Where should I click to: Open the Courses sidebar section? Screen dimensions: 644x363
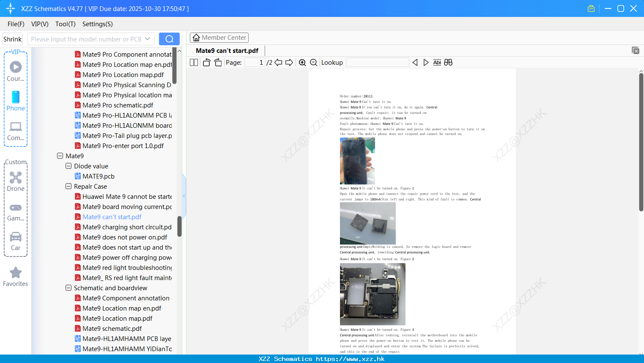(16, 71)
